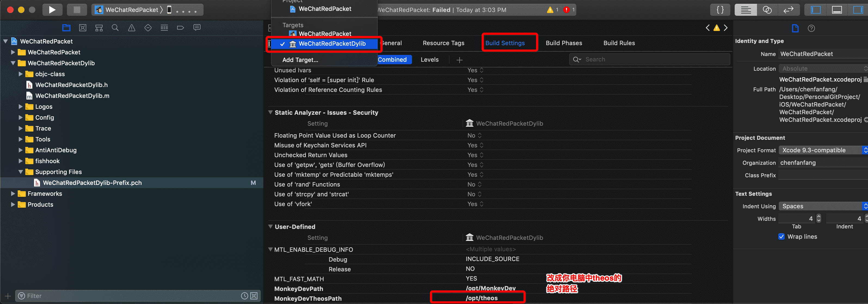
Task: Open the Breakpoint navigator icon
Action: 181,28
